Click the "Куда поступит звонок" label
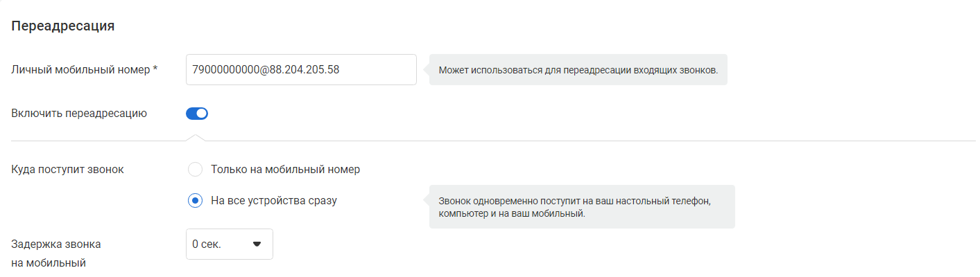The image size is (980, 277). pos(68,170)
